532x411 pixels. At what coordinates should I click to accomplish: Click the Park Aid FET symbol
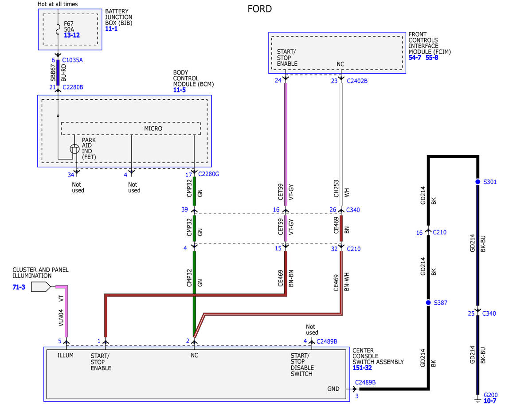[x=74, y=148]
